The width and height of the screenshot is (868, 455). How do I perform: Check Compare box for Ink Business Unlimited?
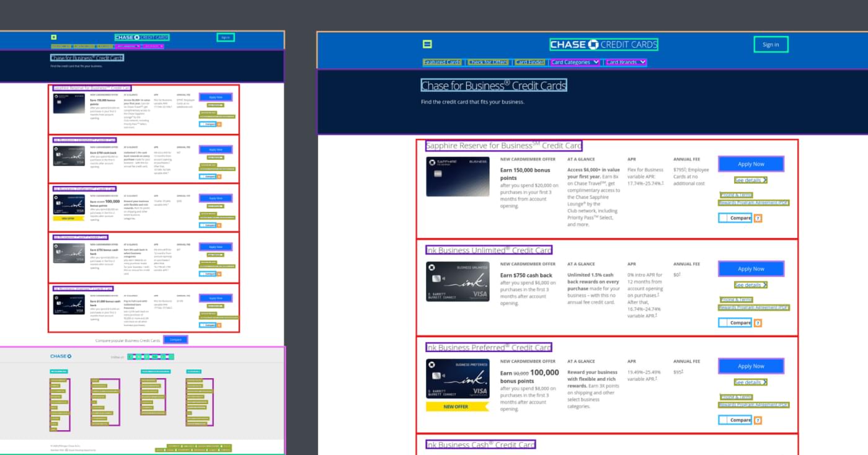pyautogui.click(x=724, y=323)
